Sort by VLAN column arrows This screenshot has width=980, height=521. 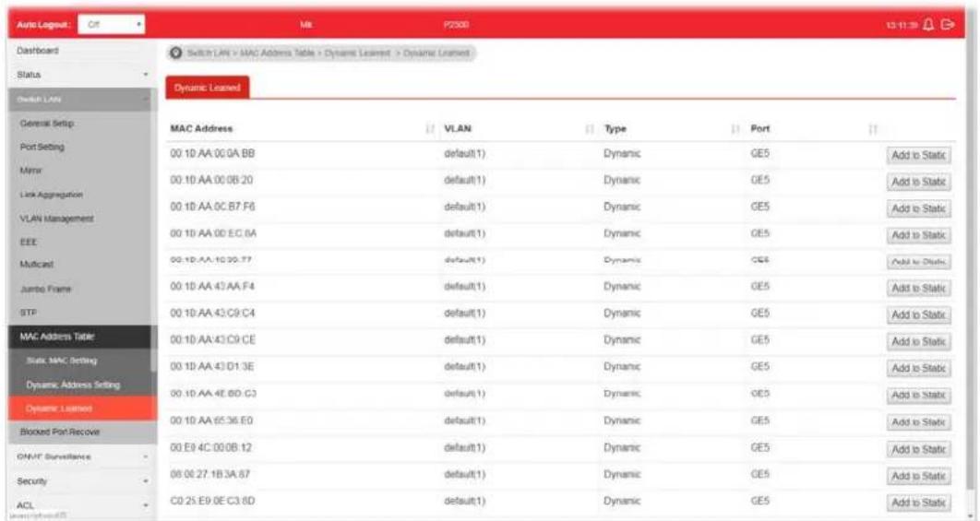click(590, 129)
